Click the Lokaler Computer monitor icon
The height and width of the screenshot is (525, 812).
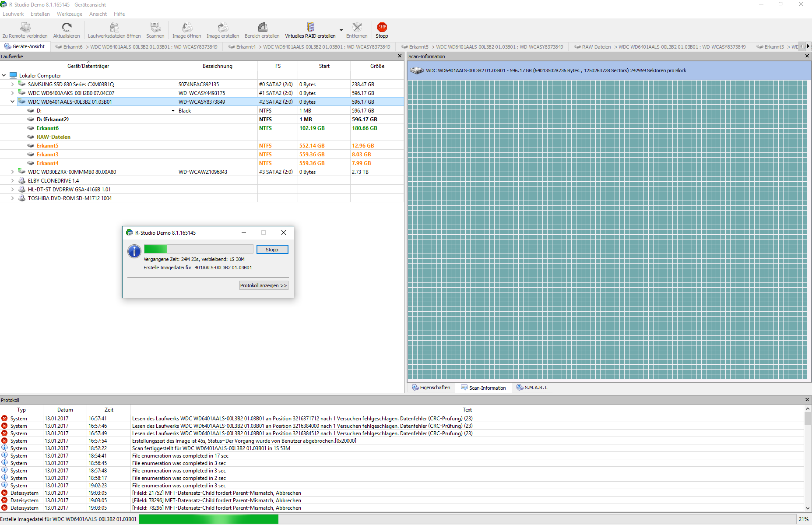coord(13,75)
